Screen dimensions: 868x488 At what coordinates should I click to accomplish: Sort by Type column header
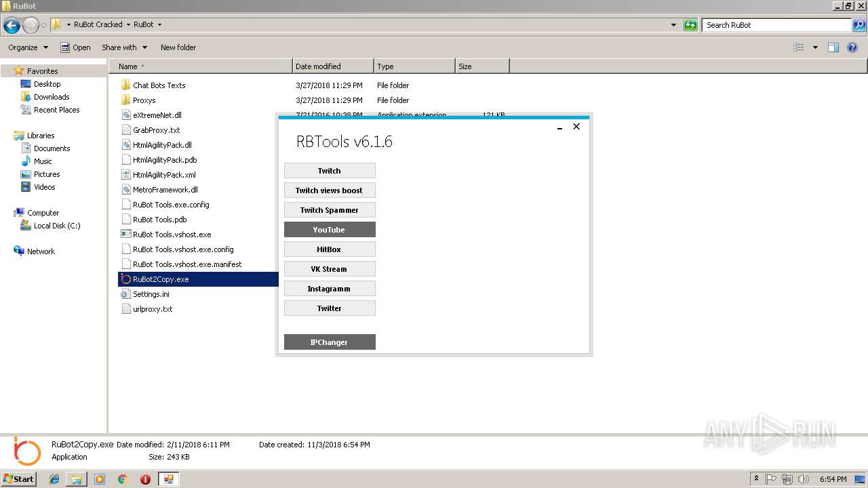(x=414, y=66)
